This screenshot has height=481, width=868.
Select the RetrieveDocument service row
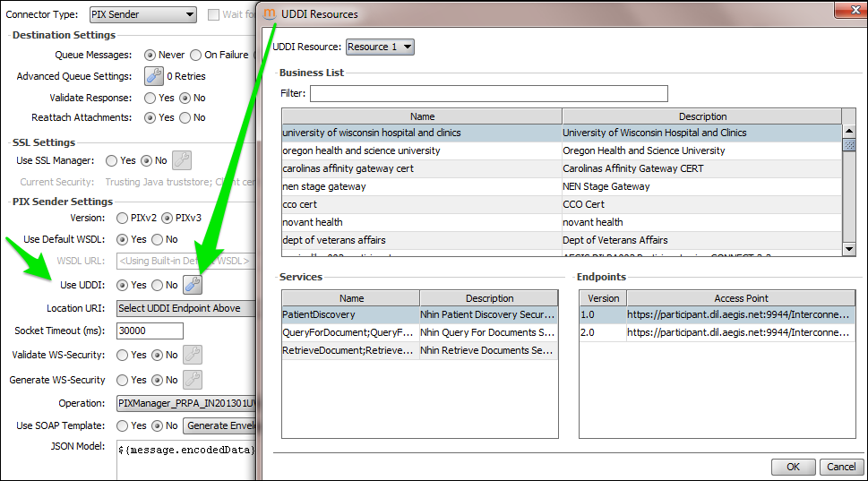[420, 350]
